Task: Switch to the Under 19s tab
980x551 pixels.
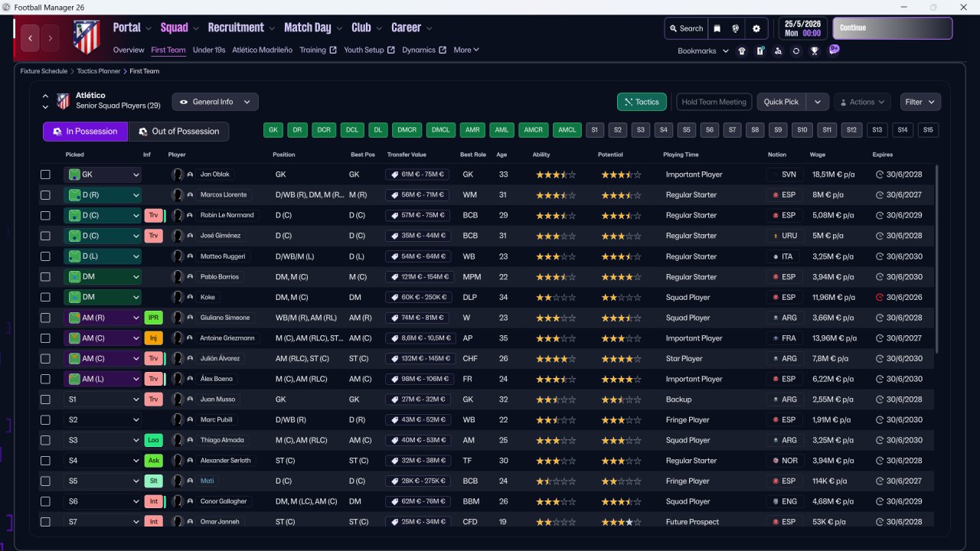Action: 209,50
